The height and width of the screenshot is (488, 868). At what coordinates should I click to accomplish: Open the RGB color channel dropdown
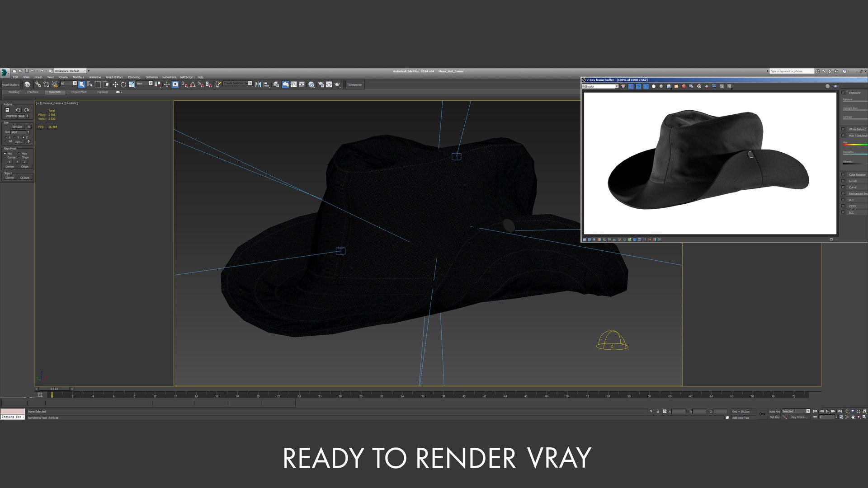[x=600, y=86]
